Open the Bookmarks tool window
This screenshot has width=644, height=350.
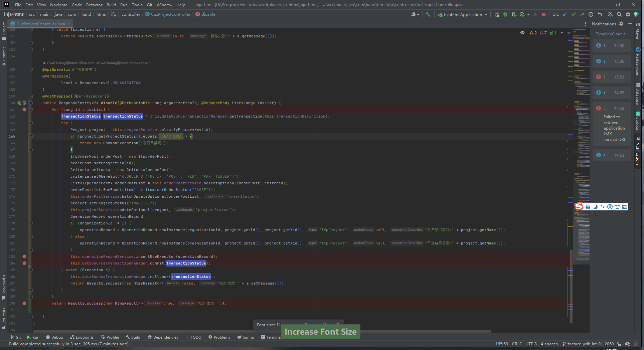pos(4,288)
